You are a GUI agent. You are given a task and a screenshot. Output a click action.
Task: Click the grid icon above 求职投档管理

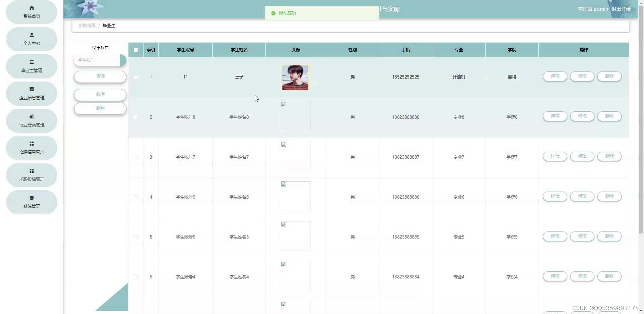(x=32, y=171)
